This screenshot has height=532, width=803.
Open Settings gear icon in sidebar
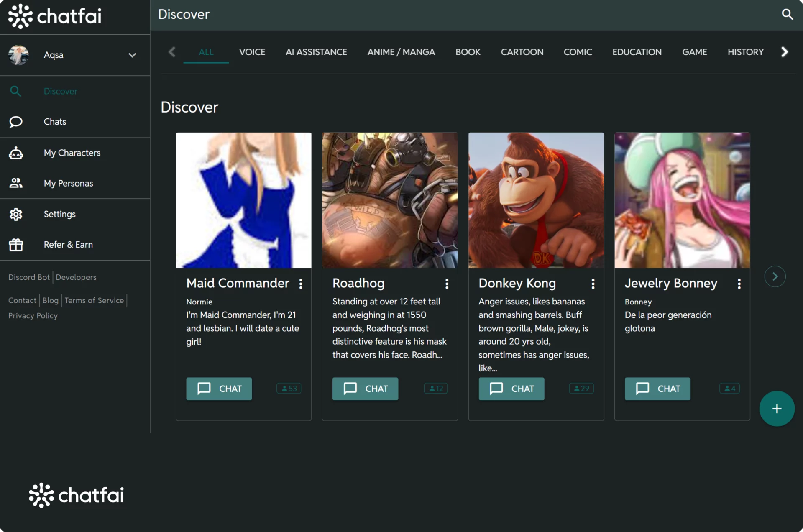click(x=16, y=214)
